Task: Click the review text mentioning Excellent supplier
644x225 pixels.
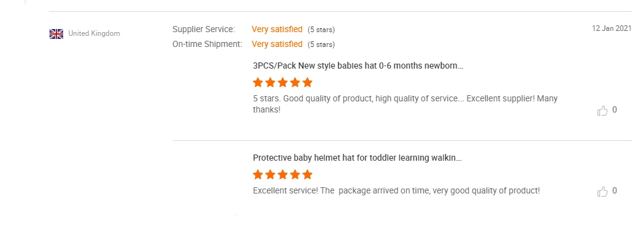Action: [x=405, y=104]
